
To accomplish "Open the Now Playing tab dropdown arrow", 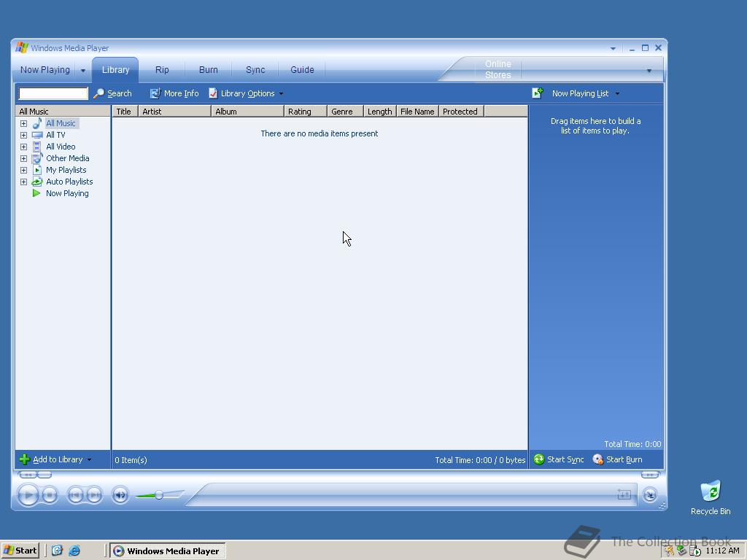I will point(83,71).
